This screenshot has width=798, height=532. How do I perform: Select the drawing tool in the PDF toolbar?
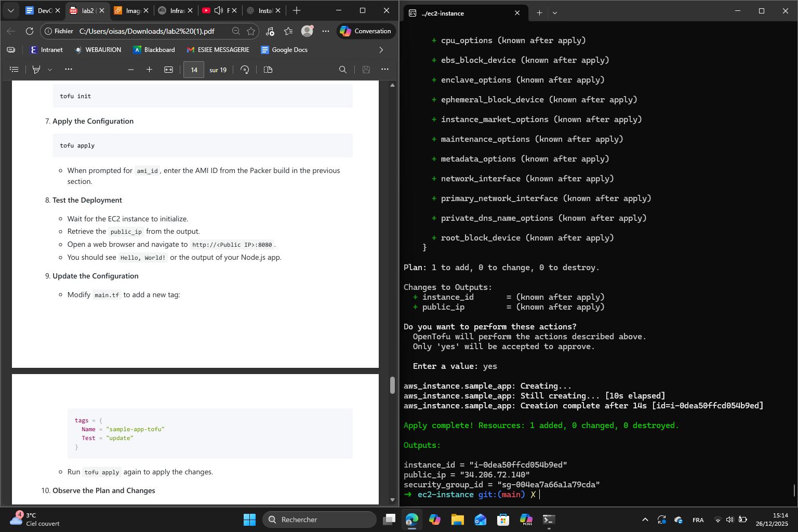point(36,69)
